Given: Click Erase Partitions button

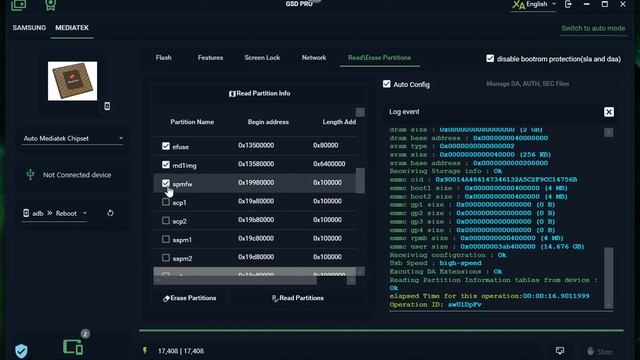Looking at the screenshot, I should click(x=189, y=298).
